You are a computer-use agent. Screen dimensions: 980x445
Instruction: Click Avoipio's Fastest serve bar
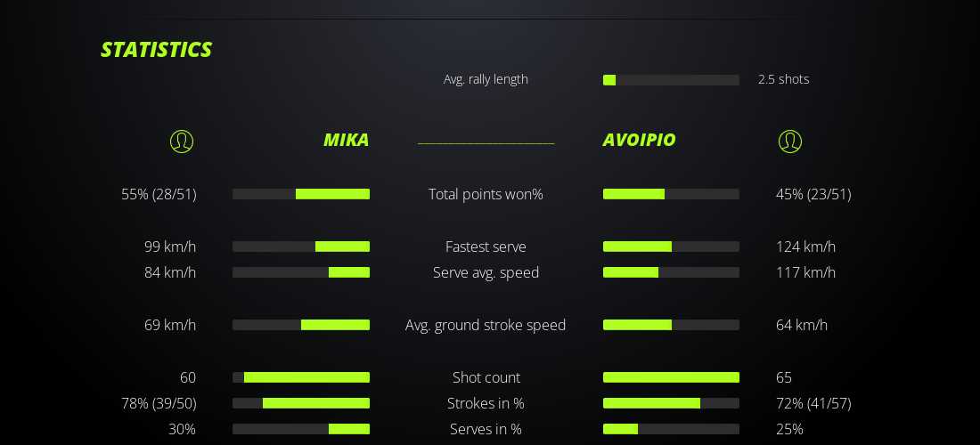pyautogui.click(x=671, y=247)
